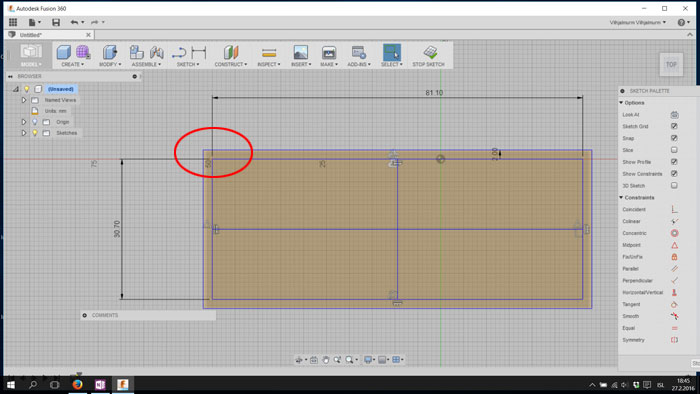Image resolution: width=700 pixels, height=394 pixels.
Task: Click the Pan hand icon in navigation bar
Action: (x=326, y=360)
